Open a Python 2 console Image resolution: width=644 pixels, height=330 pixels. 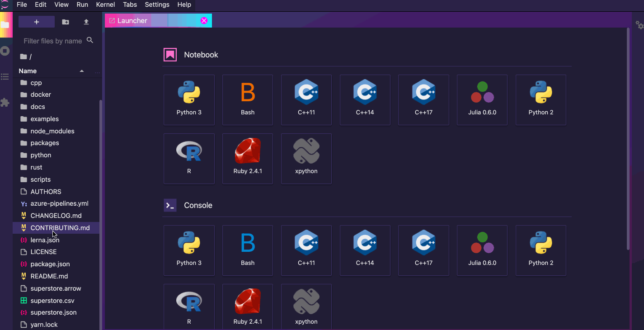(541, 250)
